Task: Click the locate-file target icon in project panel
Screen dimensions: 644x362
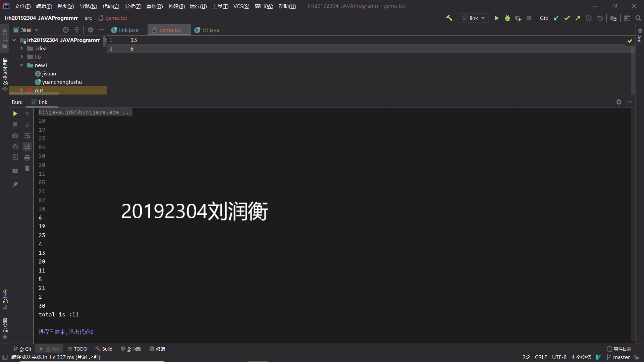Action: [66, 30]
